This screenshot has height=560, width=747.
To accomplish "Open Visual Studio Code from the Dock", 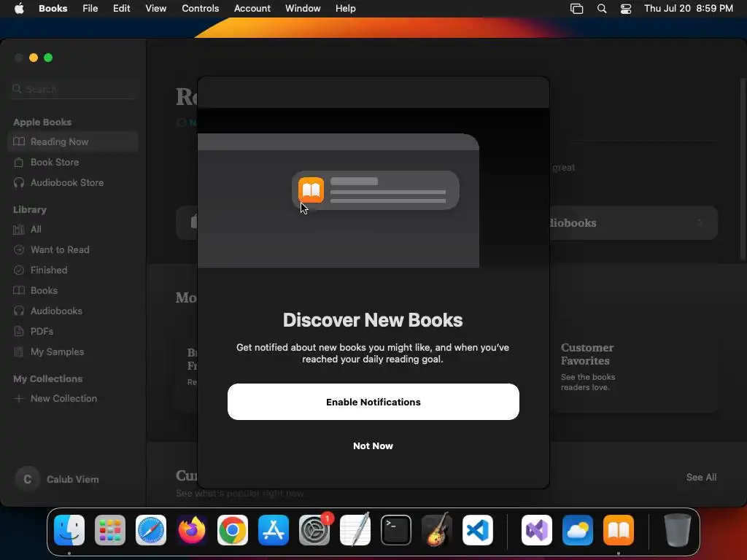I will (477, 530).
